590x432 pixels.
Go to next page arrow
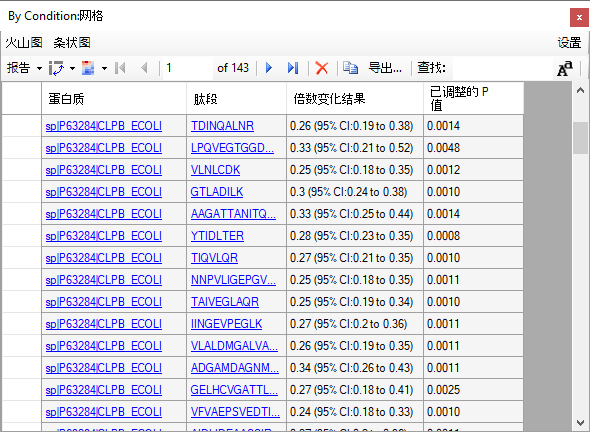pos(269,68)
